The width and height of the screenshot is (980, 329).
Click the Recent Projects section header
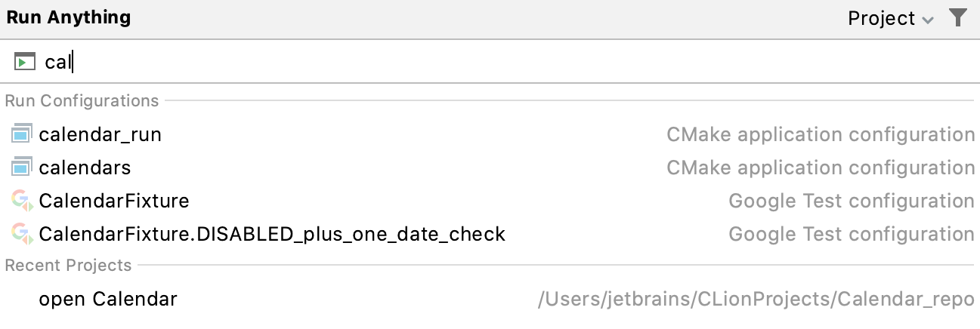click(x=69, y=266)
